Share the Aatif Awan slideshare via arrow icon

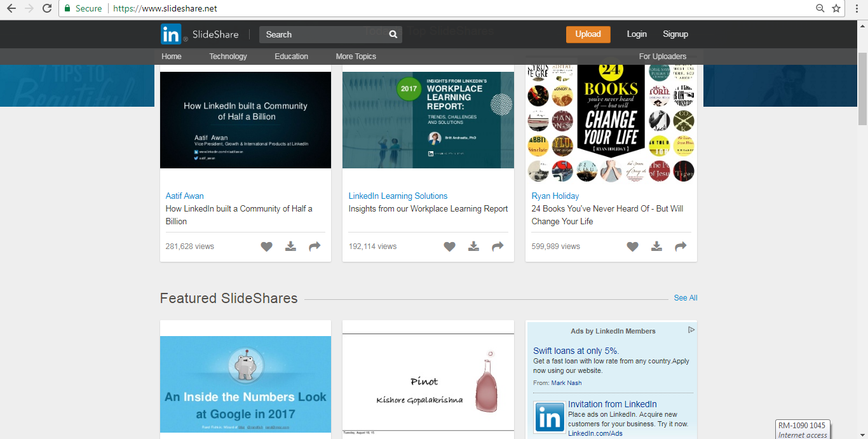pos(315,247)
